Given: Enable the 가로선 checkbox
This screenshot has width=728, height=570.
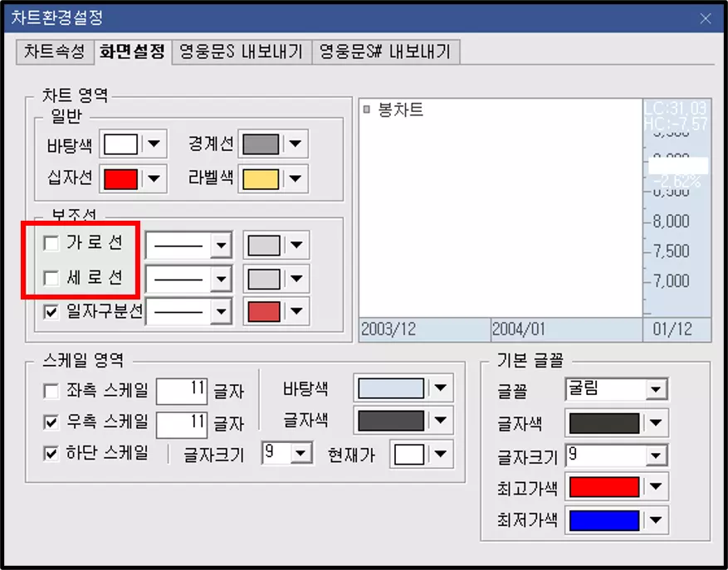Looking at the screenshot, I should (51, 243).
